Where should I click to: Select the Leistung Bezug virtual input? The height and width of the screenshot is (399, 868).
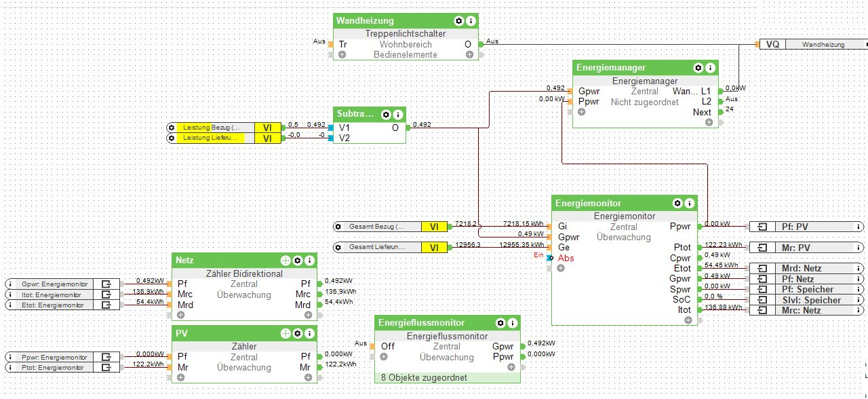pyautogui.click(x=223, y=128)
